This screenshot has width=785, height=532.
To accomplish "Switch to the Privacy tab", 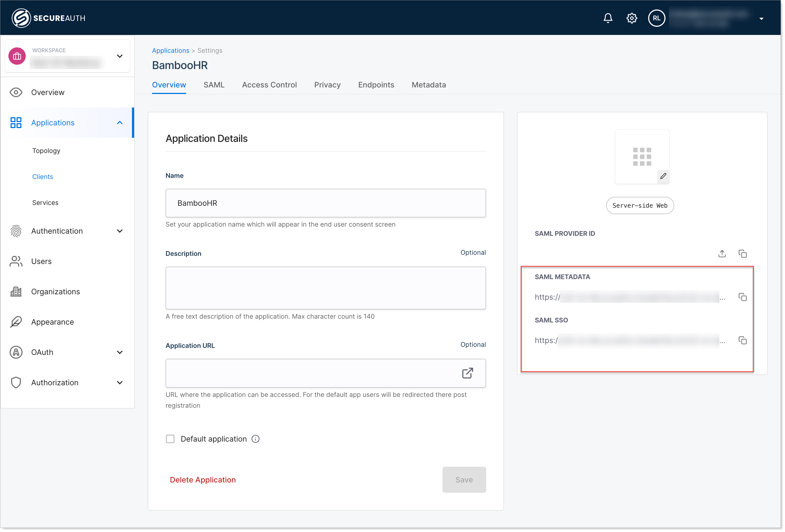I will (x=327, y=85).
